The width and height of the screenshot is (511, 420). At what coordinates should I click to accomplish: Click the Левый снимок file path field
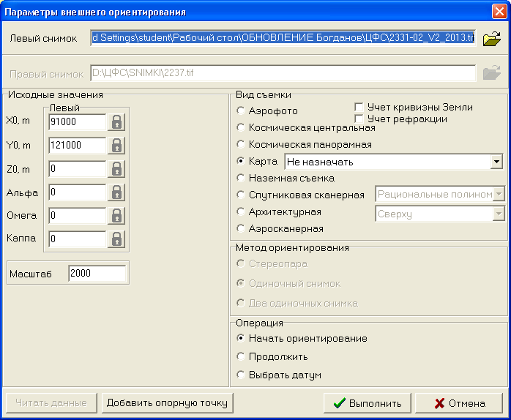283,37
